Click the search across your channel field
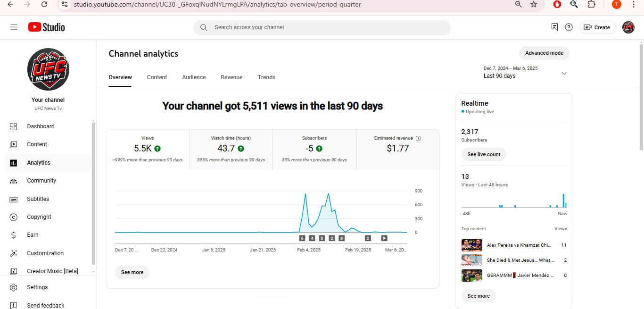644x309 pixels. click(322, 27)
